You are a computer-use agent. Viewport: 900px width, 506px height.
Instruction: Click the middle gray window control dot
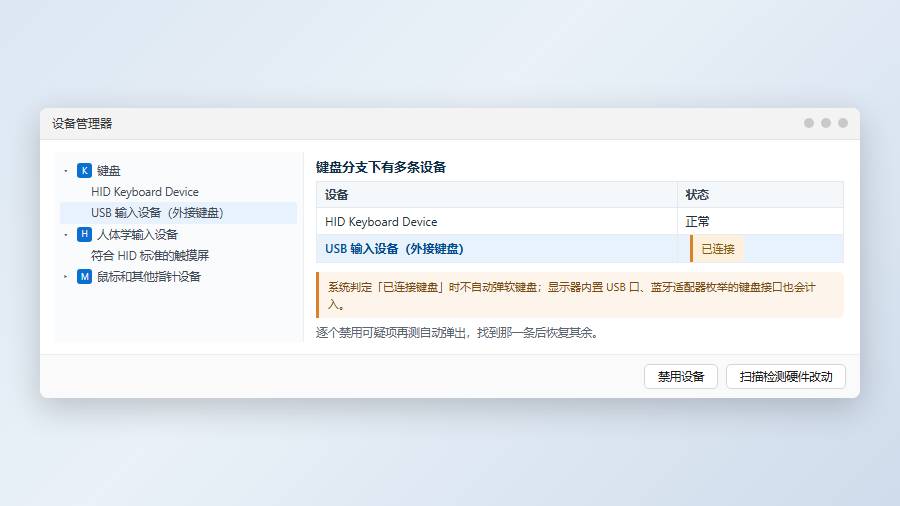826,123
